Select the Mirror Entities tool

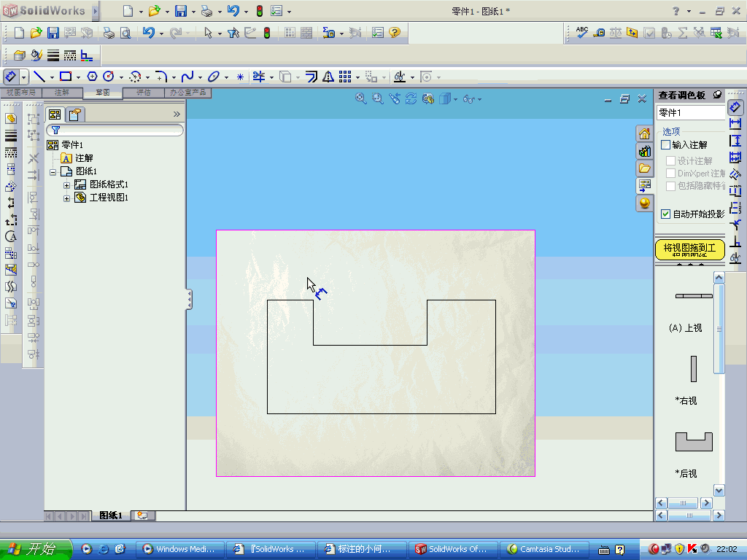click(x=328, y=77)
